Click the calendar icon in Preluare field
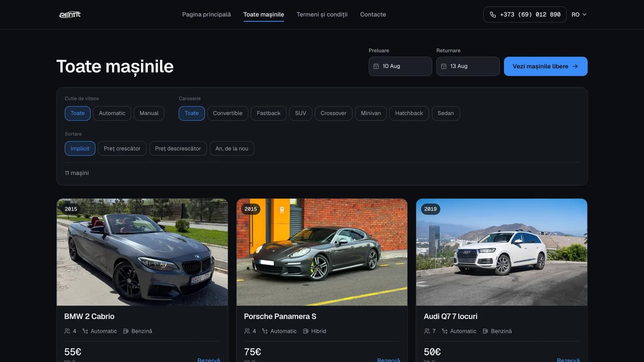This screenshot has height=362, width=644. pos(376,66)
